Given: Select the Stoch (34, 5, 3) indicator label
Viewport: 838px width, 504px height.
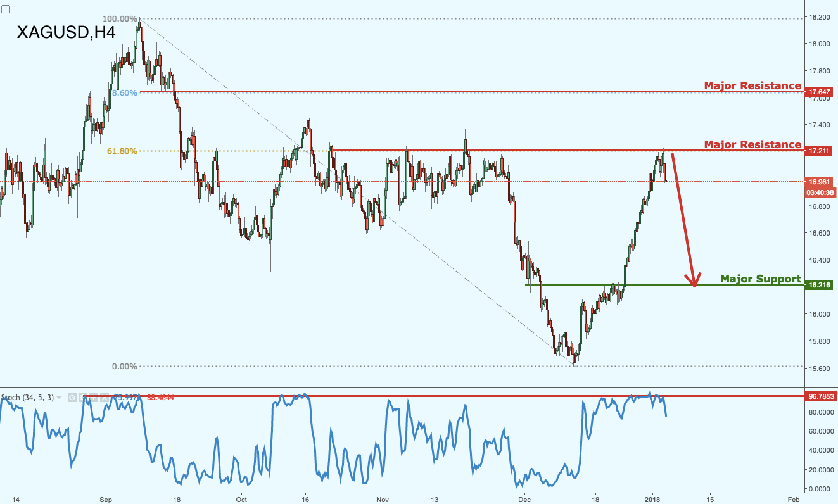Looking at the screenshot, I should [27, 398].
